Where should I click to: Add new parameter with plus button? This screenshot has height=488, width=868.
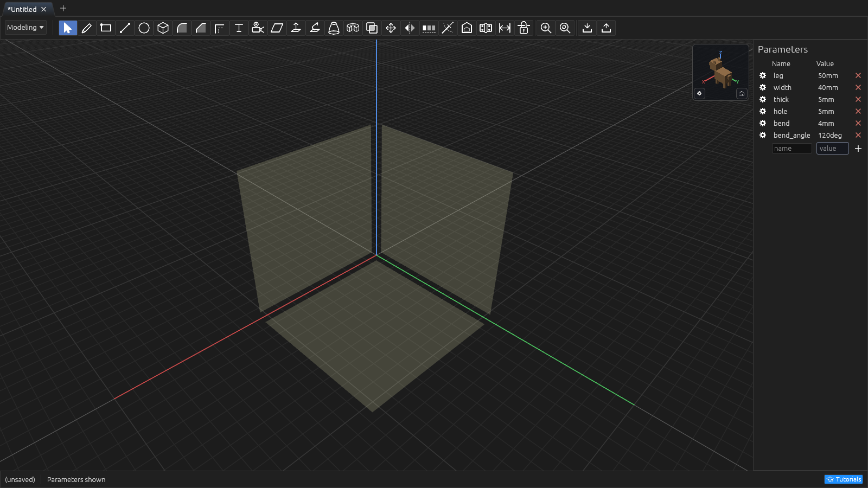coord(858,149)
